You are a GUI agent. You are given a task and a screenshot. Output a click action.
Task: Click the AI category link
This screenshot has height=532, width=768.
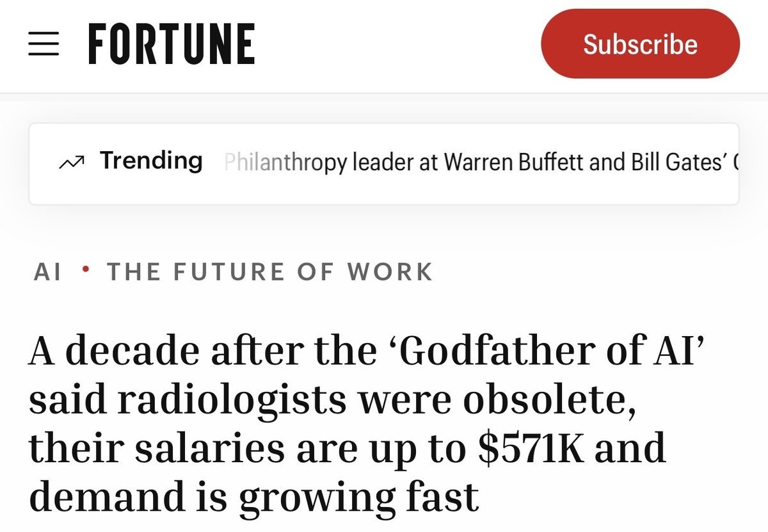pos(48,272)
